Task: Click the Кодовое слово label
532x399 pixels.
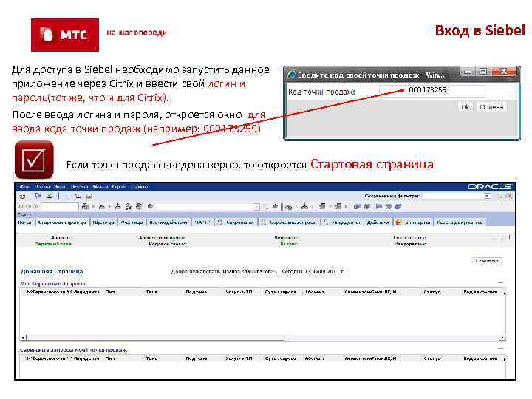Action: [x=167, y=244]
